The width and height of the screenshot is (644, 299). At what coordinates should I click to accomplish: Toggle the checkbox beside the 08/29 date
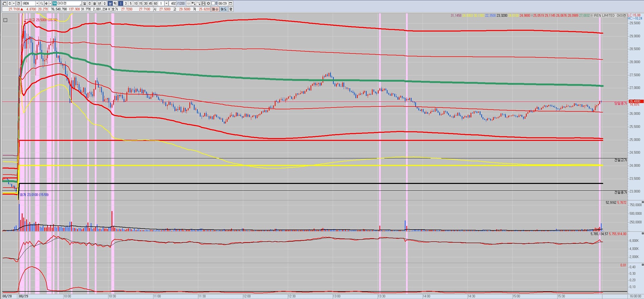coord(213,3)
